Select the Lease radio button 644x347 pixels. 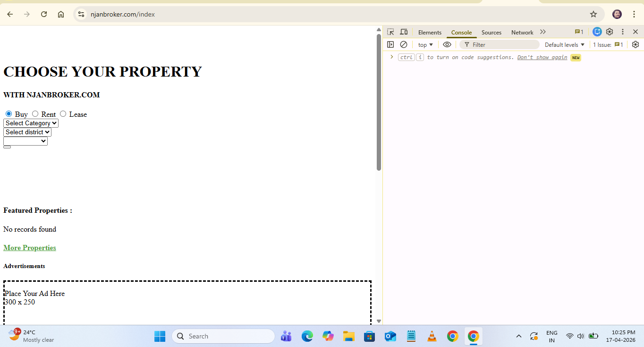coord(63,114)
